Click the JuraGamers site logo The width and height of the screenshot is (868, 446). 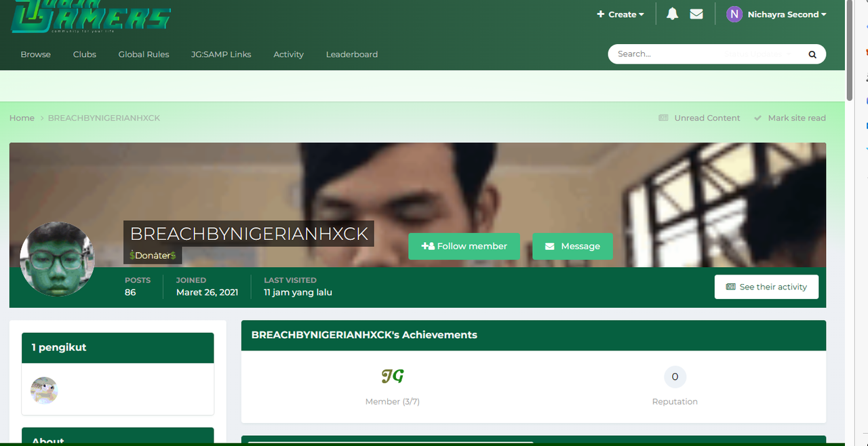point(91,17)
